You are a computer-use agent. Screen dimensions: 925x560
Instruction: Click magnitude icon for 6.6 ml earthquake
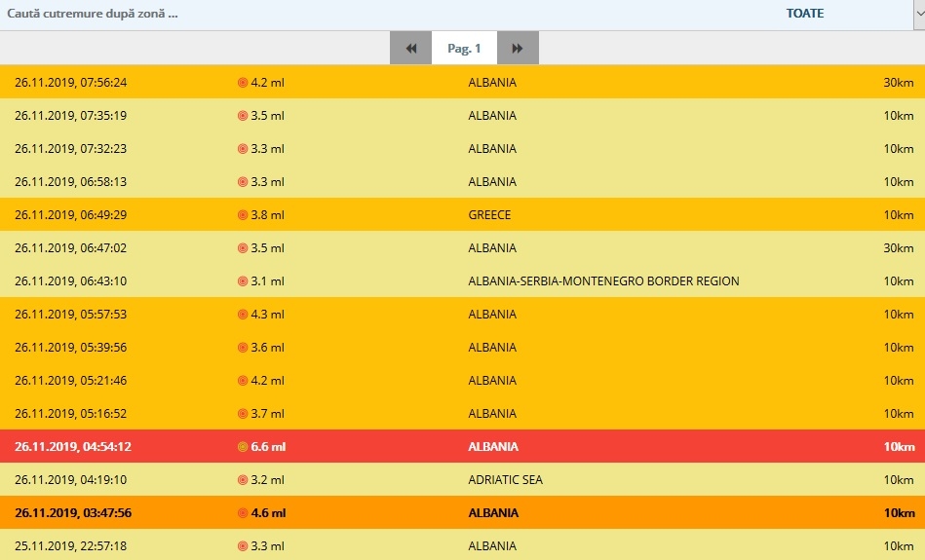(x=243, y=447)
